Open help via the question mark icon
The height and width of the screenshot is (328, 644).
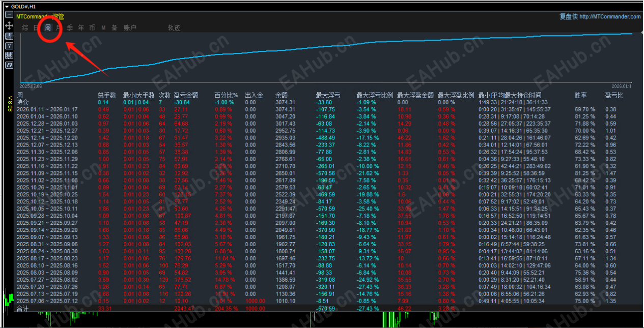click(x=9, y=45)
